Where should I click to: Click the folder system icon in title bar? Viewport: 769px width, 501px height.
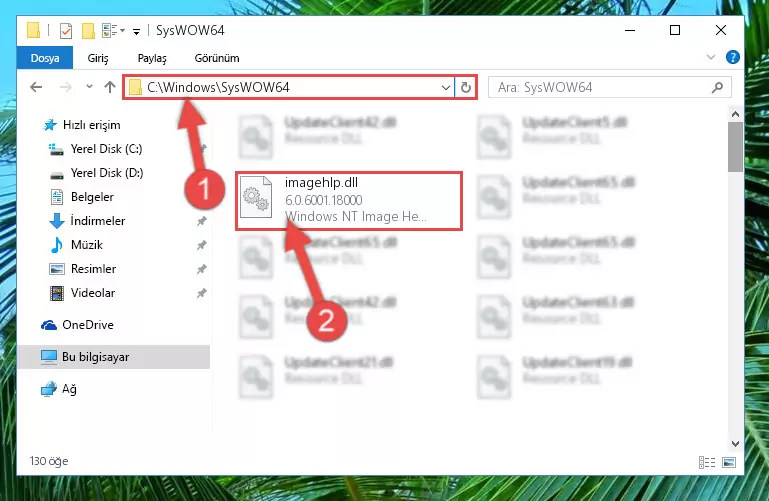(33, 30)
